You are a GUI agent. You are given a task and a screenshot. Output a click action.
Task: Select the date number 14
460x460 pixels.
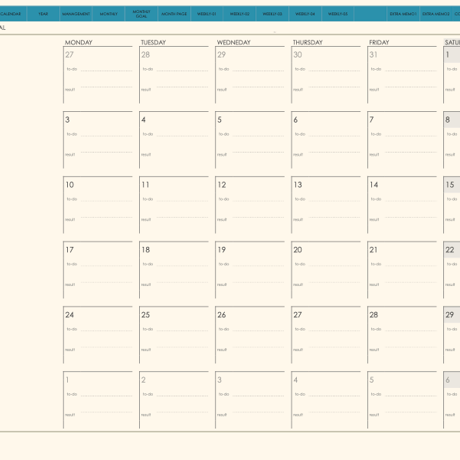[x=374, y=185]
